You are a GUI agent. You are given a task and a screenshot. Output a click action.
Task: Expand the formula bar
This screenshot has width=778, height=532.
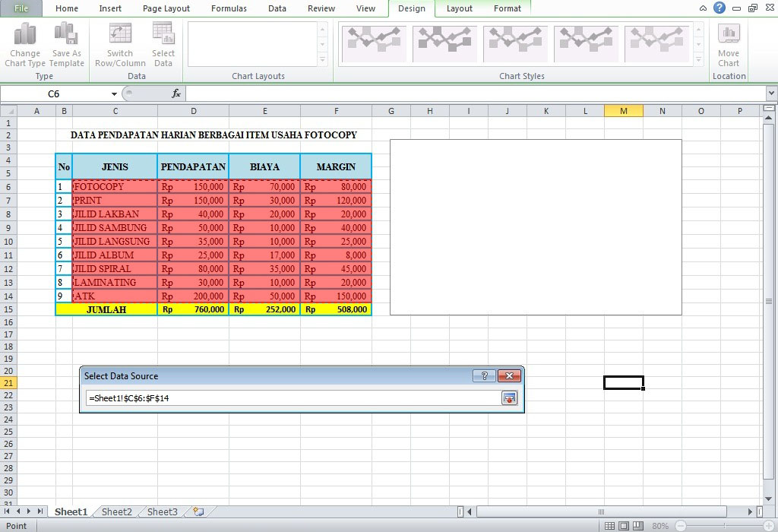click(771, 93)
